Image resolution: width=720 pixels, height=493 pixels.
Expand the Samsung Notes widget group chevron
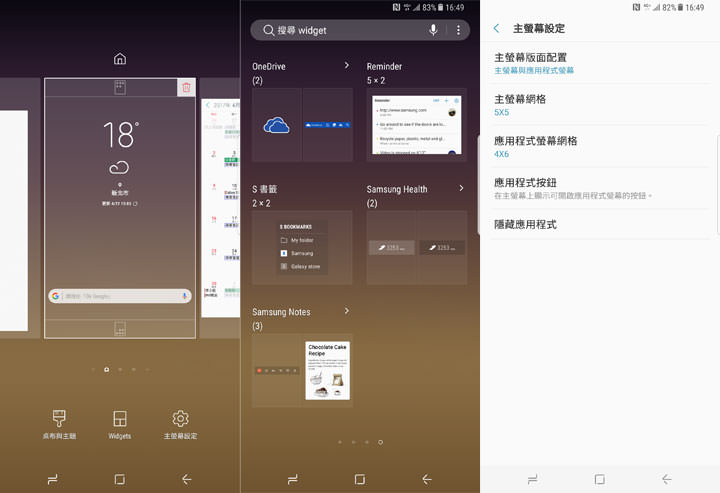347,311
